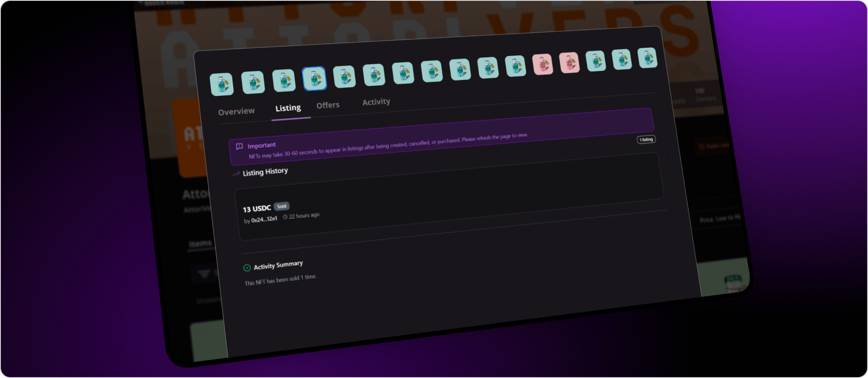Click the clock icon before 22 hours ago
This screenshot has width=868, height=378.
pyautogui.click(x=285, y=217)
